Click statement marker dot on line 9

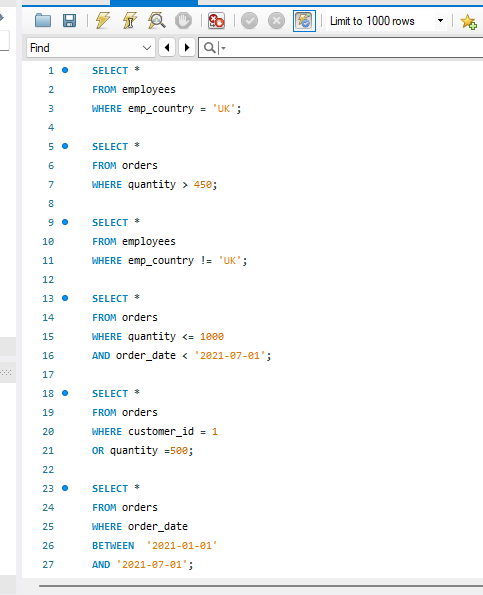[65, 222]
